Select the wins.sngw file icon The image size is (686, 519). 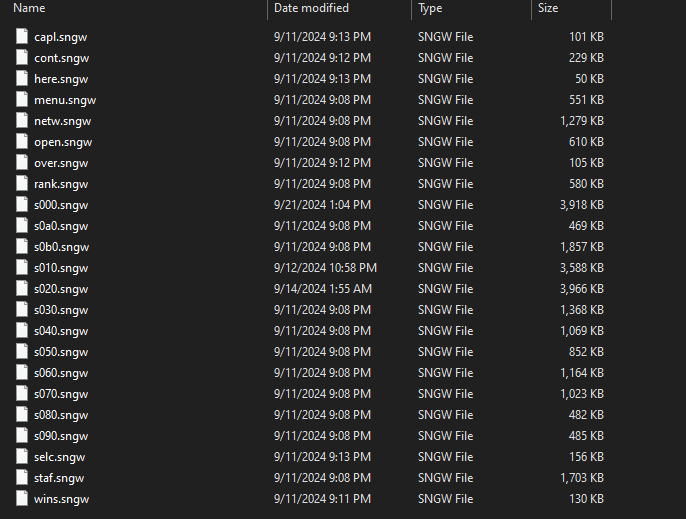click(x=23, y=499)
